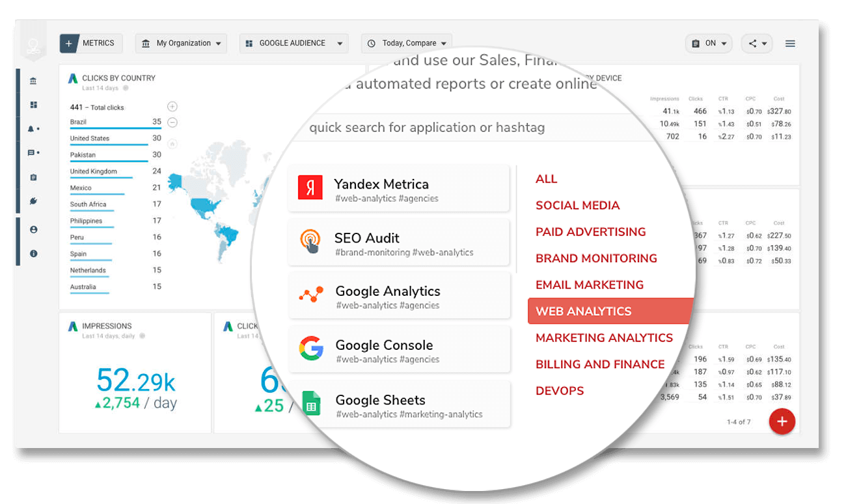
Task: Select the BILLING AND FINANCE category
Action: click(600, 364)
